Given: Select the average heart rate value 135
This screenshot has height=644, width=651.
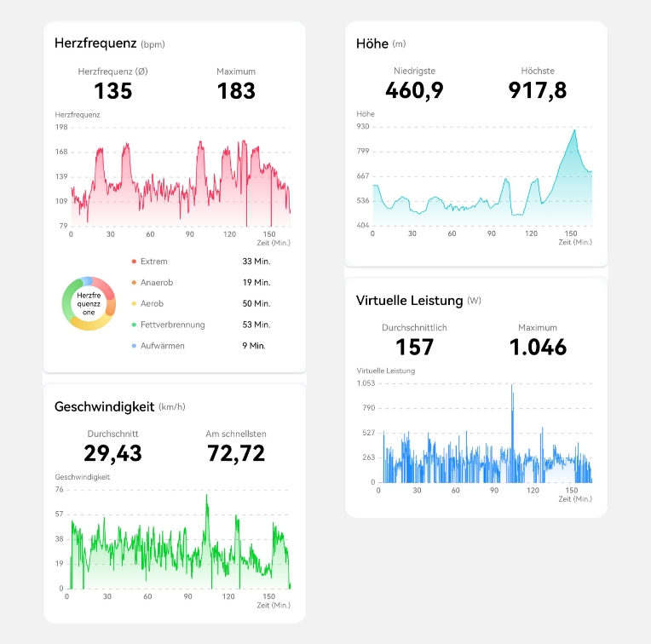Looking at the screenshot, I should [113, 91].
